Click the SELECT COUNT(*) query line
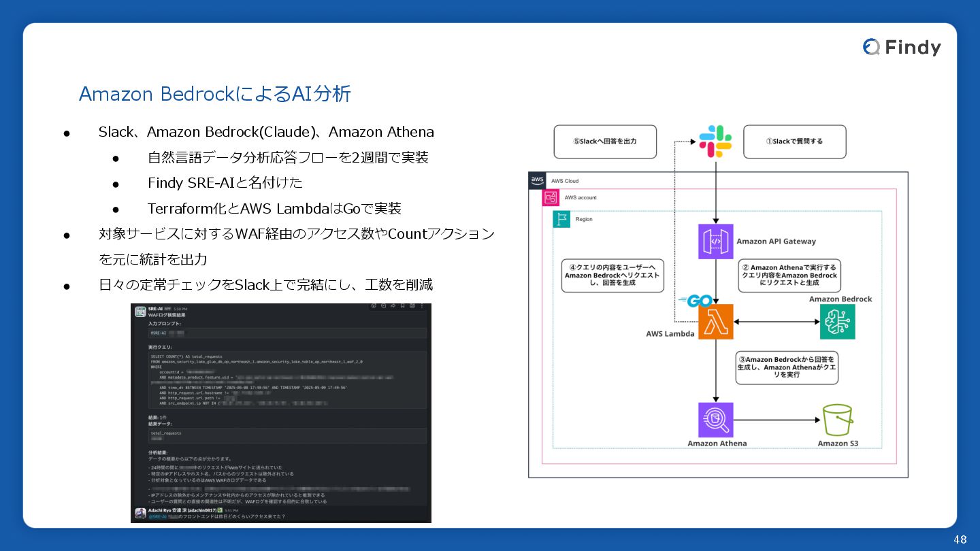980x551 pixels. (x=186, y=356)
